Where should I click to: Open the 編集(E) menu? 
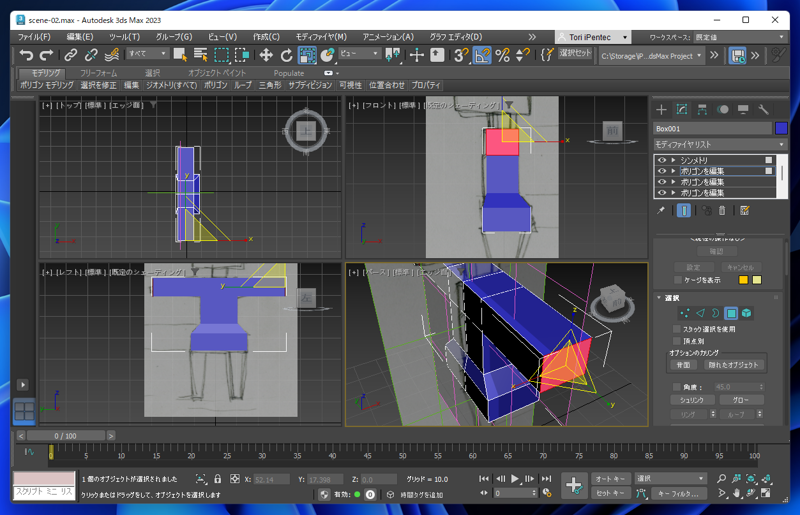(x=80, y=37)
